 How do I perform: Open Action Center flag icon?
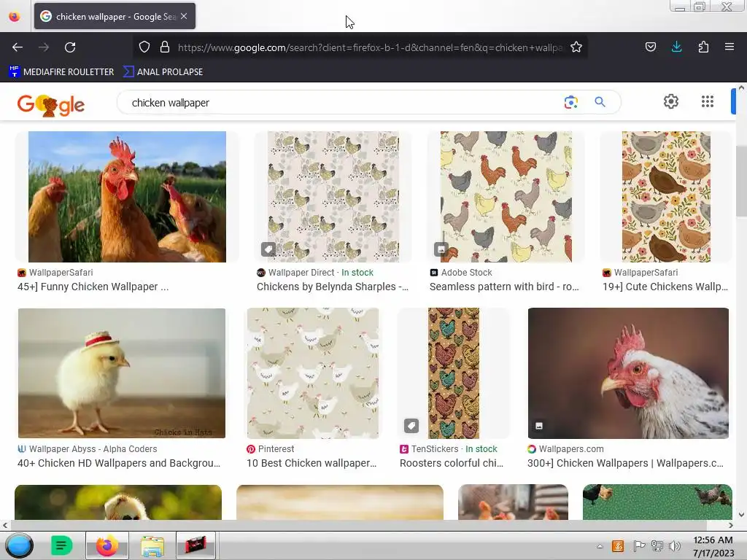click(639, 546)
